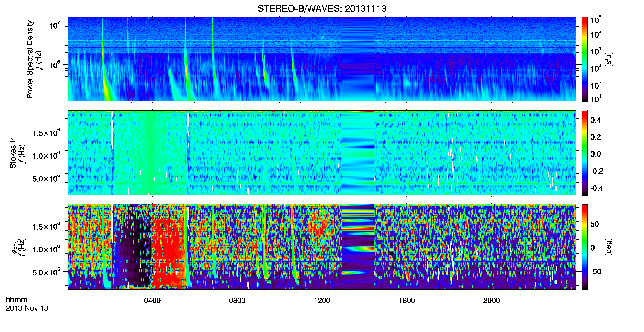Click the 2013 Nov 13 date label
The width and height of the screenshot is (644, 332).
pos(27,308)
